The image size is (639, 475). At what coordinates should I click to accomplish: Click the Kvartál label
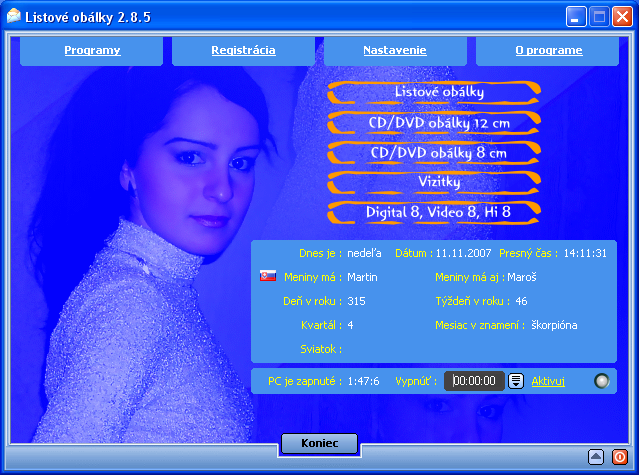(321, 325)
